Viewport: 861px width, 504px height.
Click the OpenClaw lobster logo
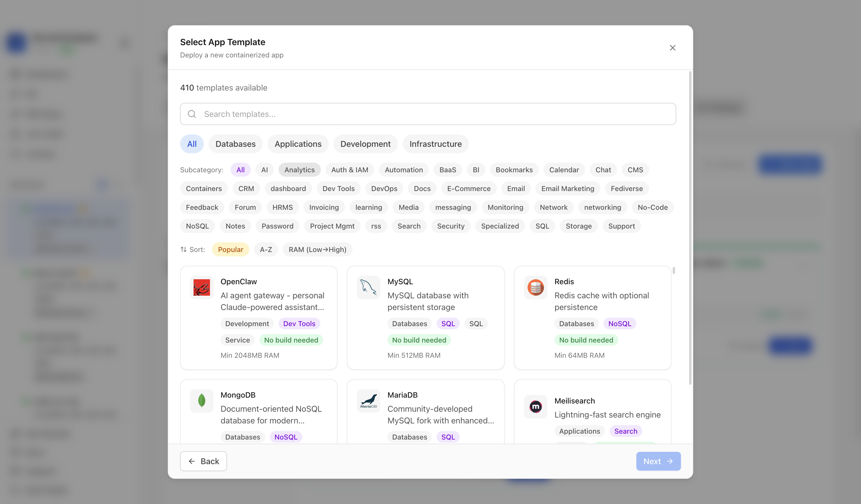[x=201, y=287]
